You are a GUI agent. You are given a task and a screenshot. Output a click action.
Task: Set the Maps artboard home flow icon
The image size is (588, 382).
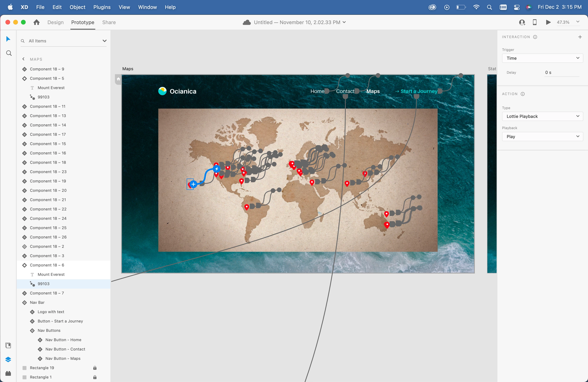tap(118, 79)
